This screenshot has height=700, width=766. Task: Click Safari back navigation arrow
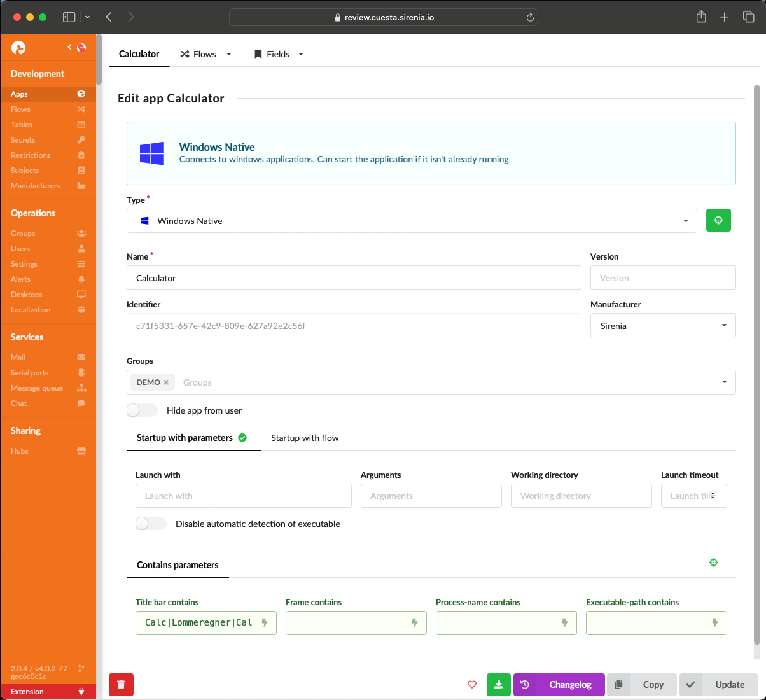coord(109,17)
